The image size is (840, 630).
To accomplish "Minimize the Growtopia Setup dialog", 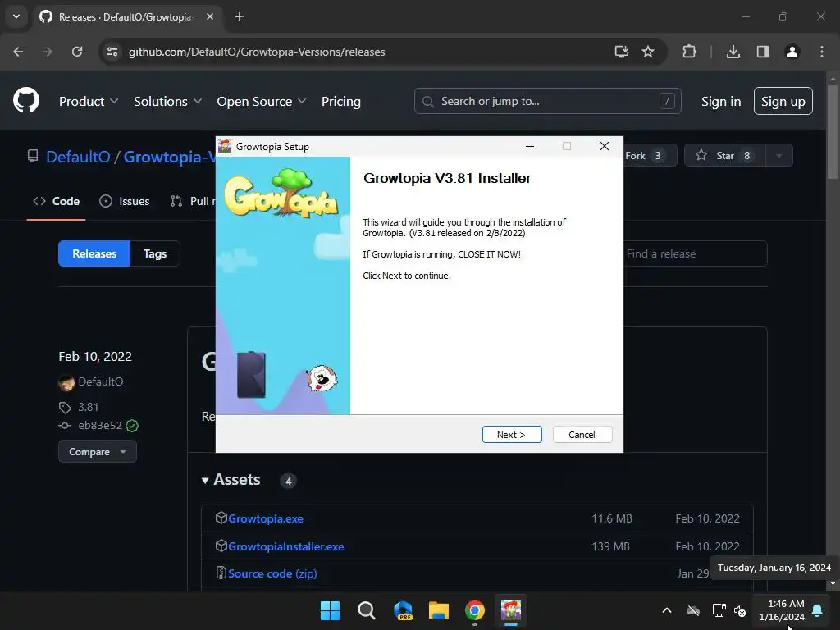I will (x=530, y=146).
